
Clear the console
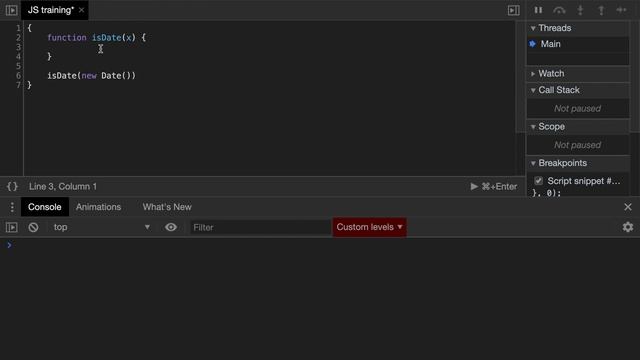pyautogui.click(x=33, y=227)
